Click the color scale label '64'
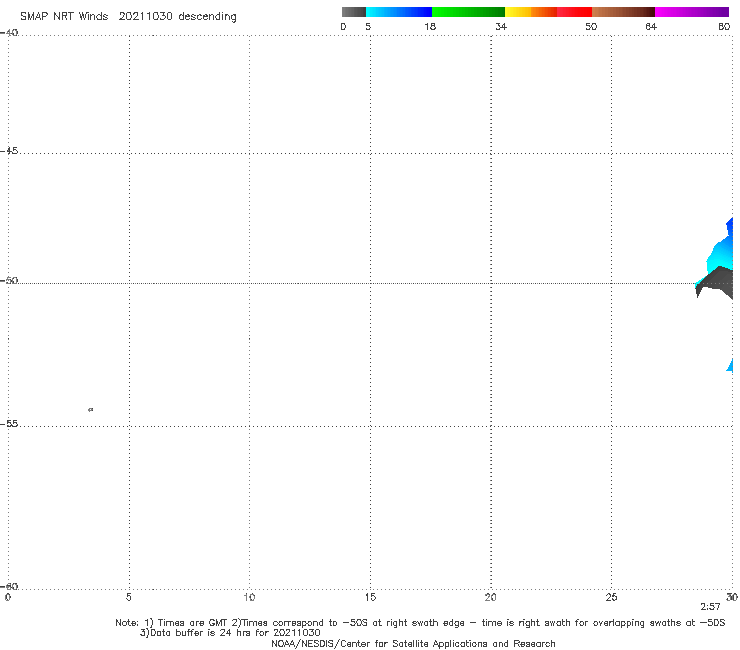Screen dimensions: 740x650 [x=651, y=26]
